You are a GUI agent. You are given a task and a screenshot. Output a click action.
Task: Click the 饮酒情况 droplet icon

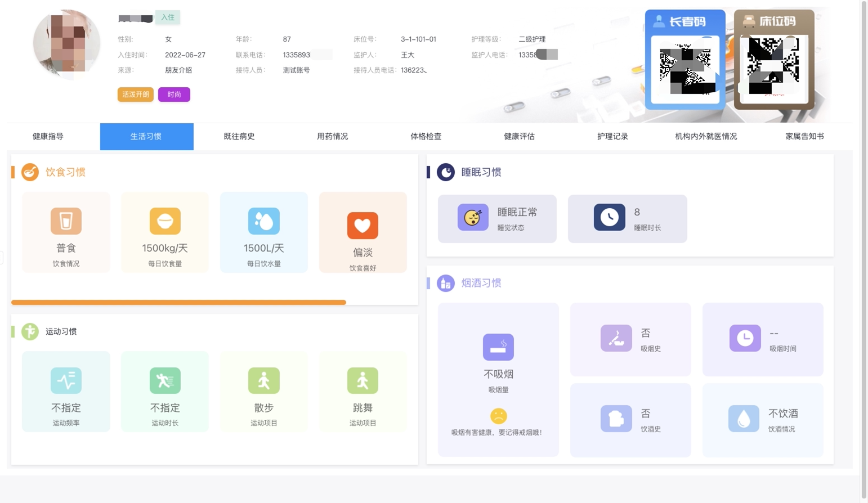(744, 419)
